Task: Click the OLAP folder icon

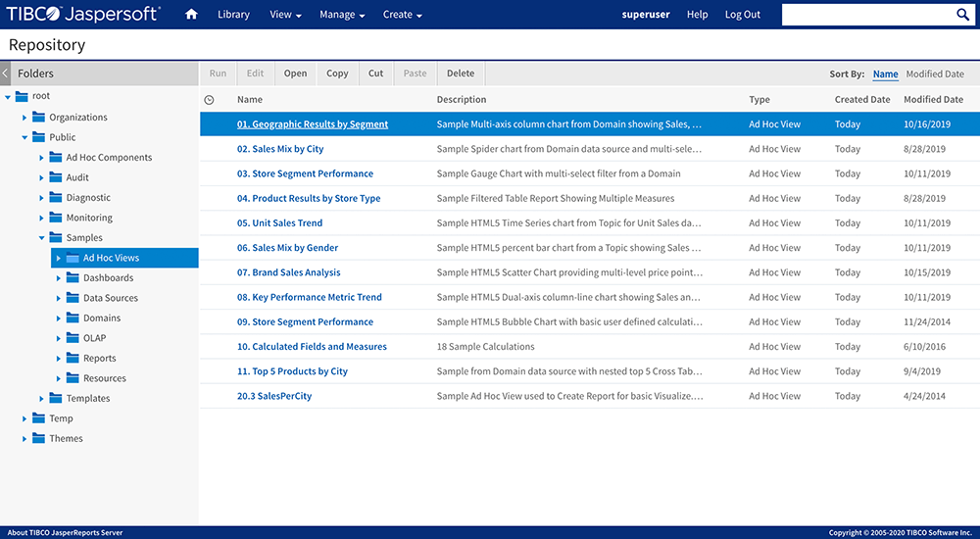Action: tap(73, 337)
